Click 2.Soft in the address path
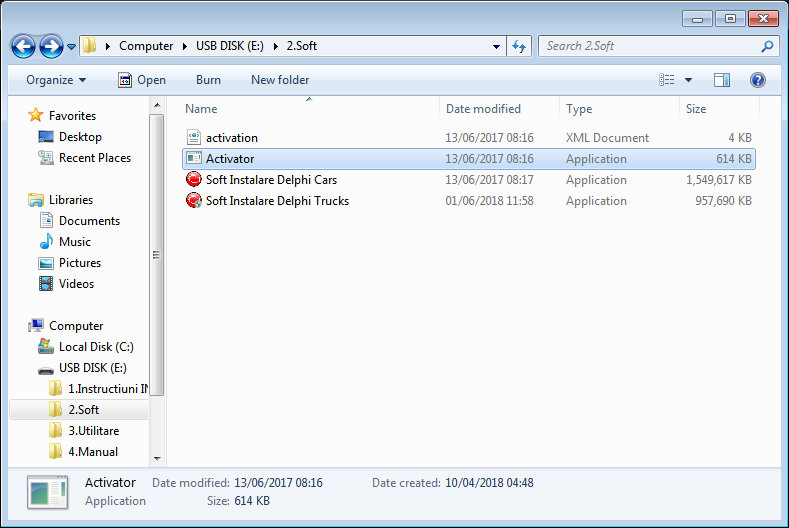789x528 pixels. coord(301,46)
